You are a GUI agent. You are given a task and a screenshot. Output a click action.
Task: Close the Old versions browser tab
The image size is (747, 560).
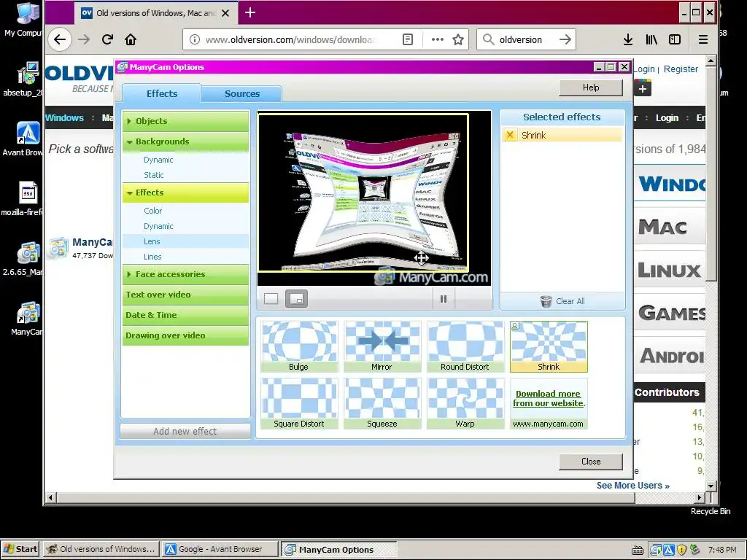(x=226, y=13)
